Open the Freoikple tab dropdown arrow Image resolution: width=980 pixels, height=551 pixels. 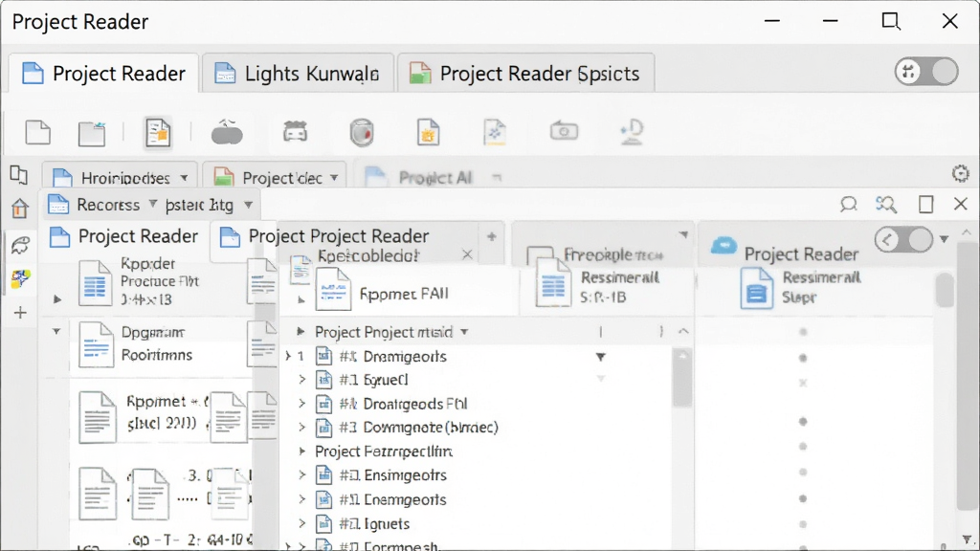[x=683, y=235]
